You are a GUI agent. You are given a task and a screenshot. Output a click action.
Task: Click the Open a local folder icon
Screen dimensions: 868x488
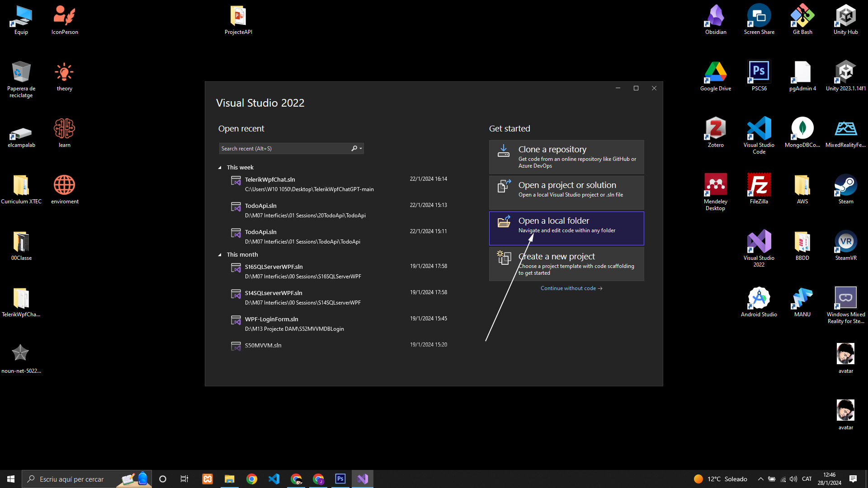tap(503, 222)
